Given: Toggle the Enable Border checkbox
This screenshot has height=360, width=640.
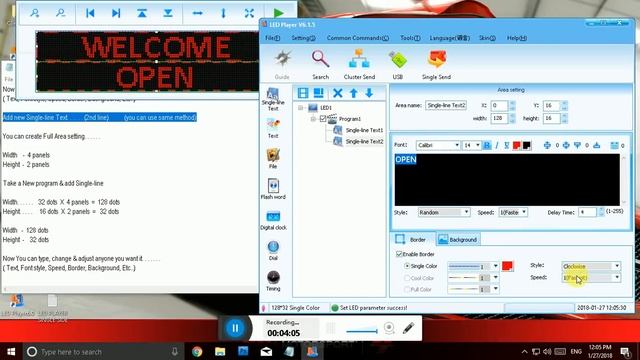Looking at the screenshot, I should [x=399, y=254].
